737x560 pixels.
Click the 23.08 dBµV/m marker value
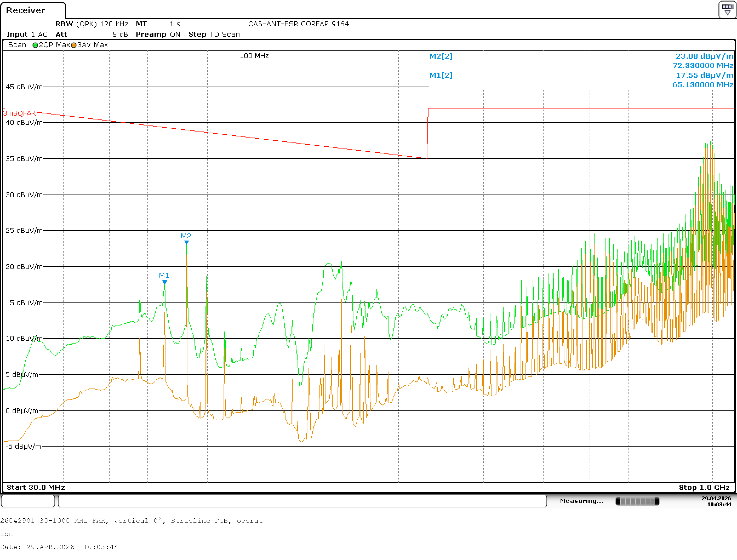click(705, 56)
